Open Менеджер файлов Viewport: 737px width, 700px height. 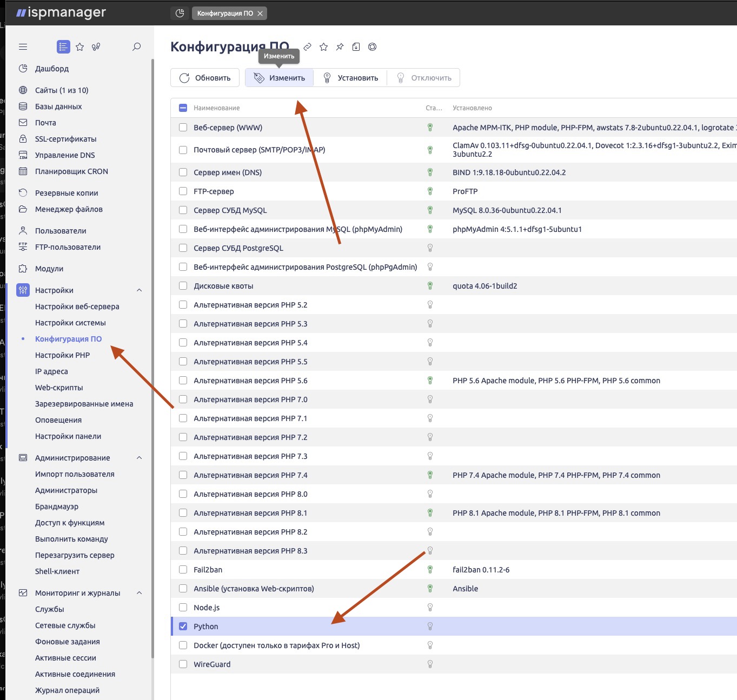[x=69, y=209]
